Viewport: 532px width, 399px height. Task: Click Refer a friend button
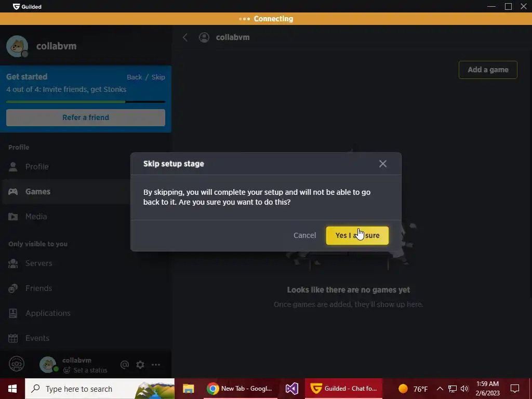pos(86,117)
